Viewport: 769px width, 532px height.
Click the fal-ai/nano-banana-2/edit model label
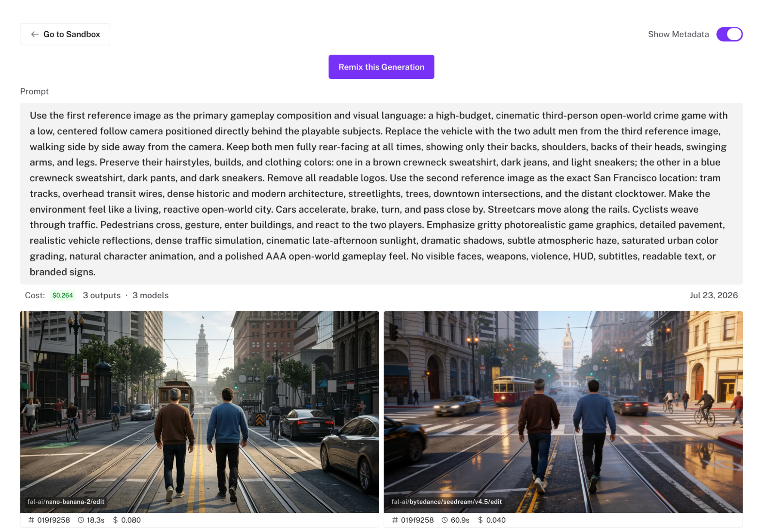(x=66, y=502)
